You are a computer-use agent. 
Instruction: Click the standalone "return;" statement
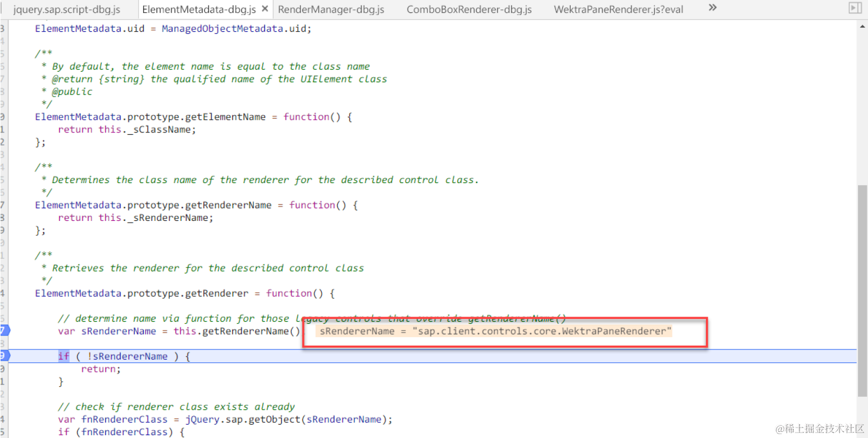point(101,369)
